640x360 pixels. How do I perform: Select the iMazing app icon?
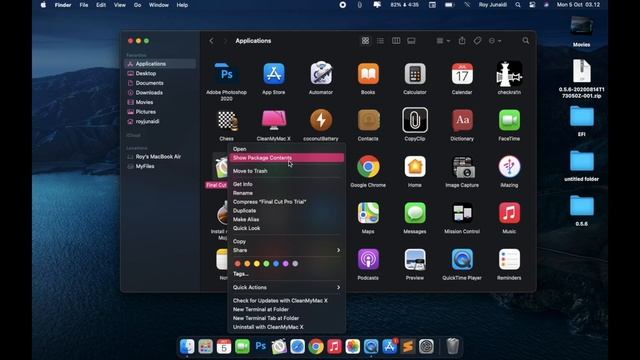(x=509, y=167)
